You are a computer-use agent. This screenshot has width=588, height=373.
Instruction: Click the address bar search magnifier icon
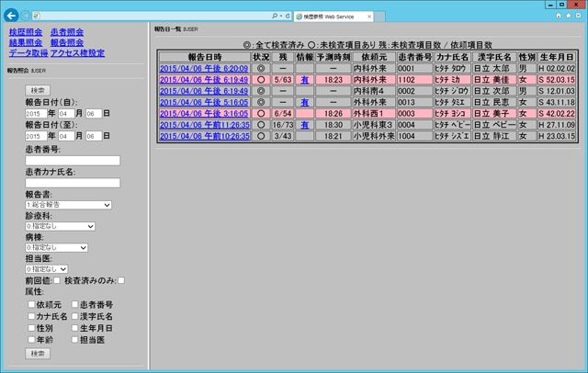pyautogui.click(x=276, y=16)
